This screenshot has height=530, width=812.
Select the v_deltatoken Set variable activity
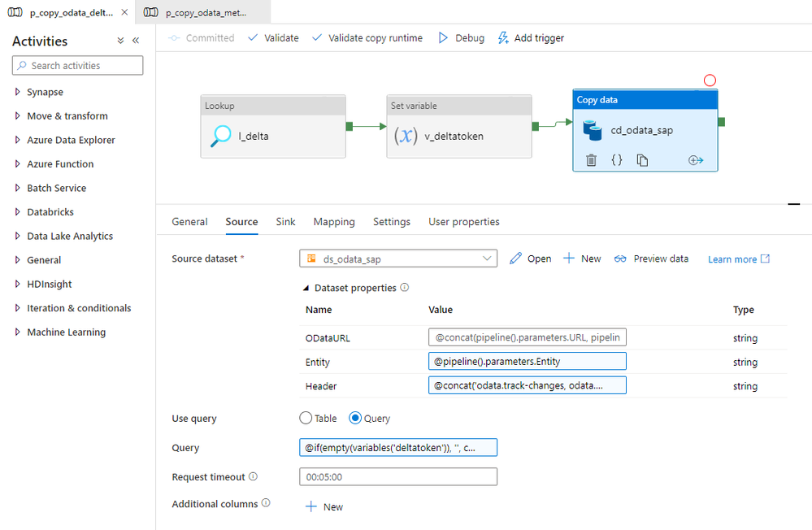[458, 127]
